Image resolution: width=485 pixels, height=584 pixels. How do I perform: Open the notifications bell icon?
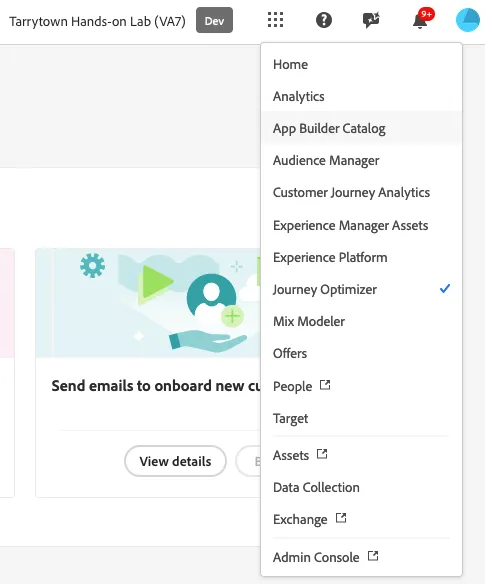pos(421,20)
